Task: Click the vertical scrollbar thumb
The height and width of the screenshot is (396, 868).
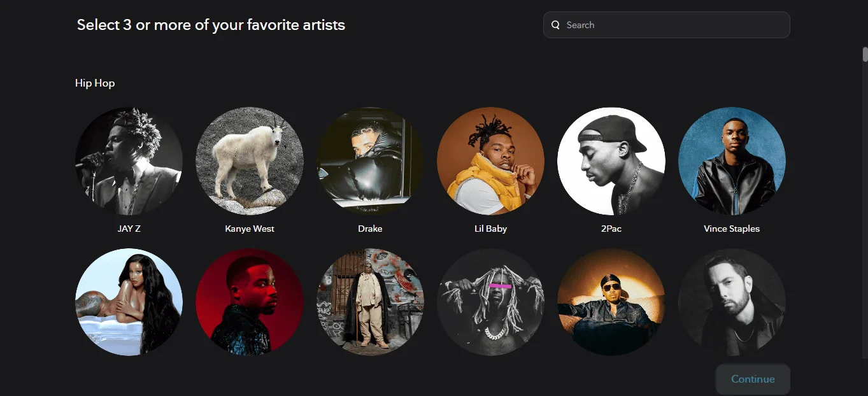Action: [x=865, y=54]
